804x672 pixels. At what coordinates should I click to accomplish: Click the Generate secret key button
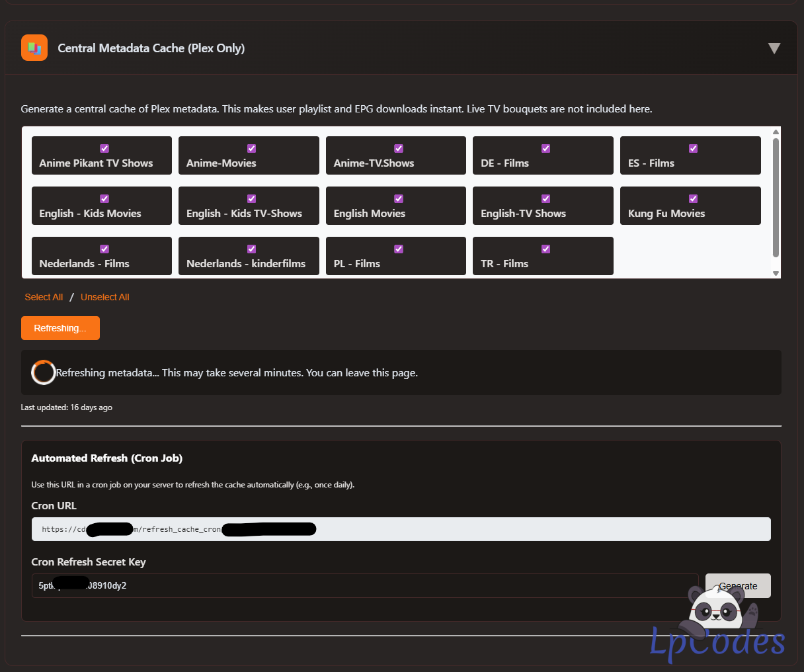737,585
